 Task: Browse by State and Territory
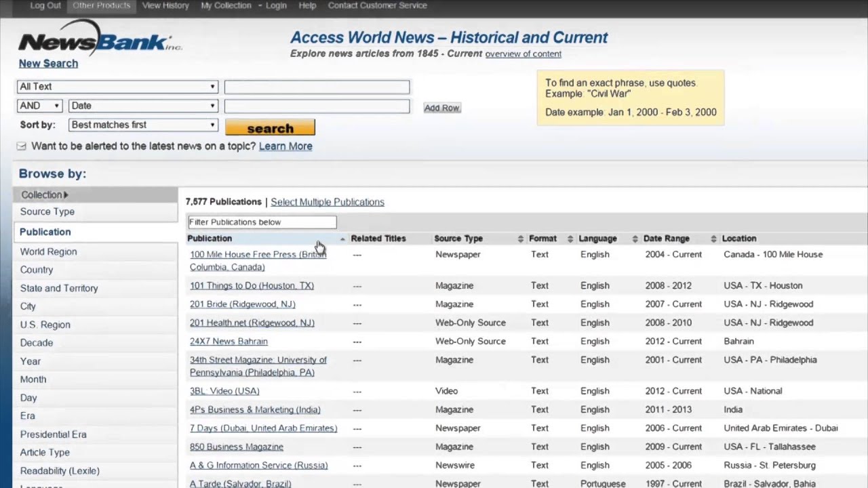59,288
